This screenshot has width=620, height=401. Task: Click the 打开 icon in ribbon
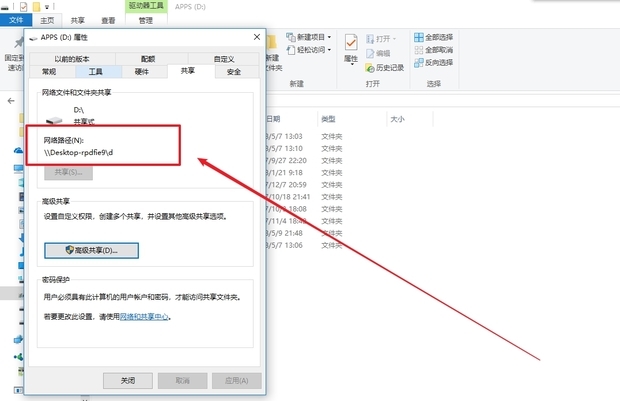coord(370,39)
